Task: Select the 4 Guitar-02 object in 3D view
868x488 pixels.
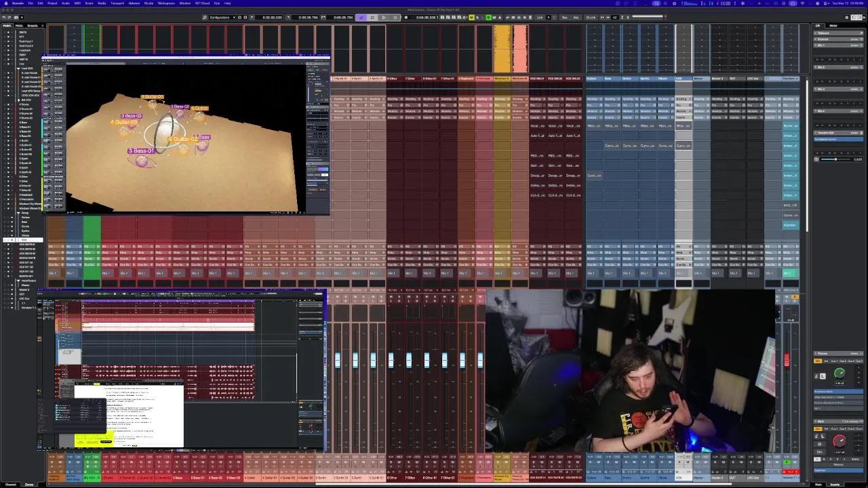Action: coord(182,139)
